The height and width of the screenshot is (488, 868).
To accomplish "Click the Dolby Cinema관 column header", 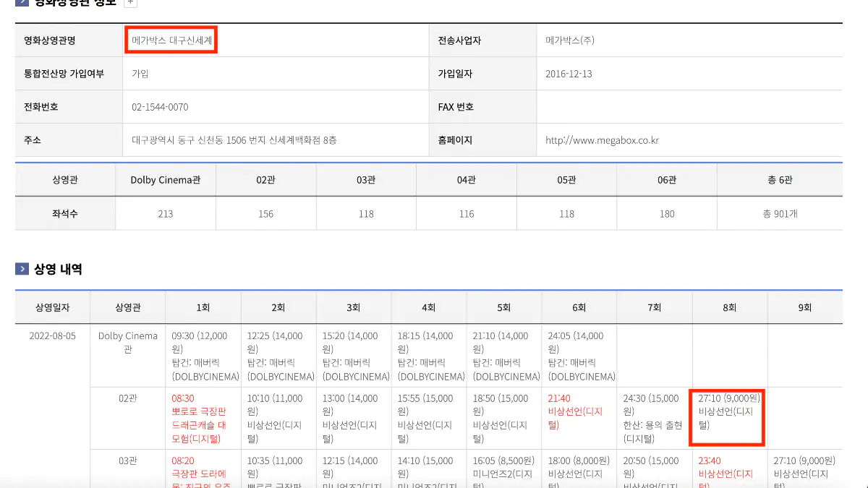I will coord(165,179).
